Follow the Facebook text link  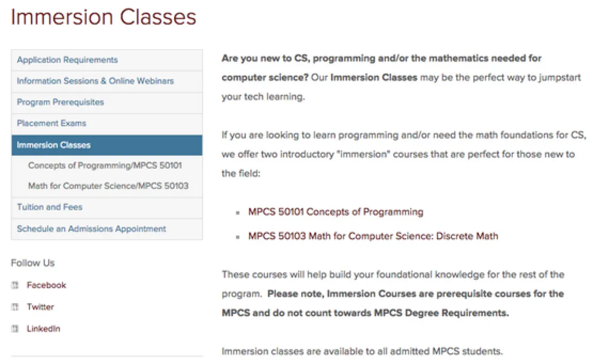pos(46,286)
